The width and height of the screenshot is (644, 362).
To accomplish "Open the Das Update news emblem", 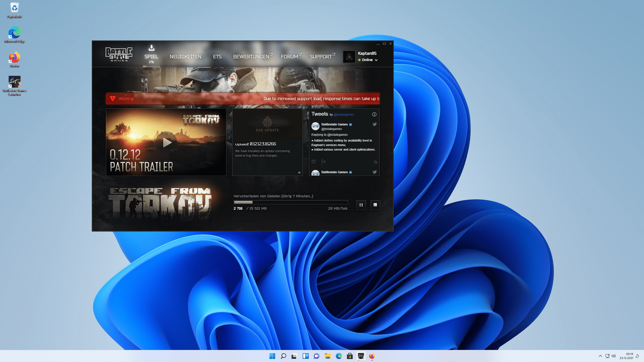I will click(267, 124).
